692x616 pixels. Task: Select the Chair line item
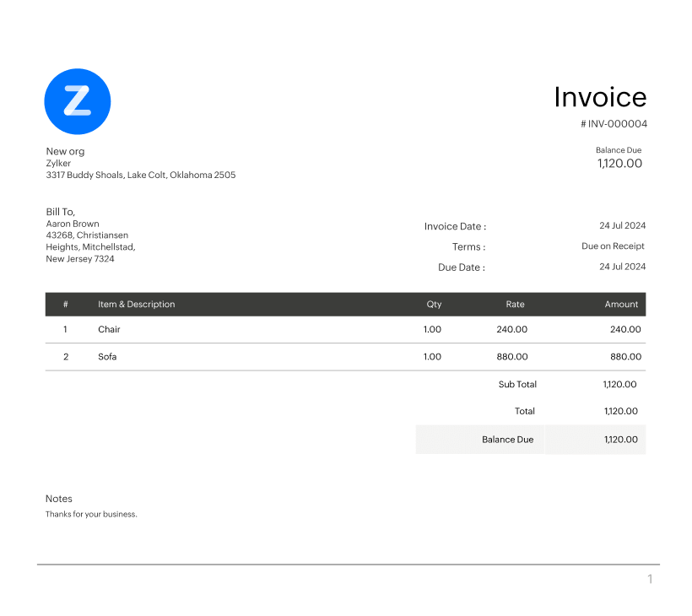[109, 329]
